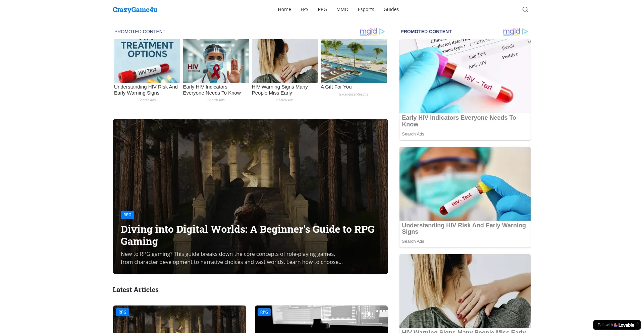This screenshot has width=644, height=333.
Task: Open the RPG Beginner's Guide featured article title
Action: click(x=247, y=235)
